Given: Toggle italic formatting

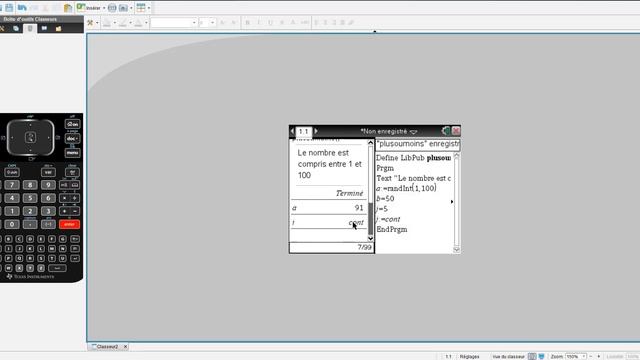Looking at the screenshot, I should click(x=259, y=23).
